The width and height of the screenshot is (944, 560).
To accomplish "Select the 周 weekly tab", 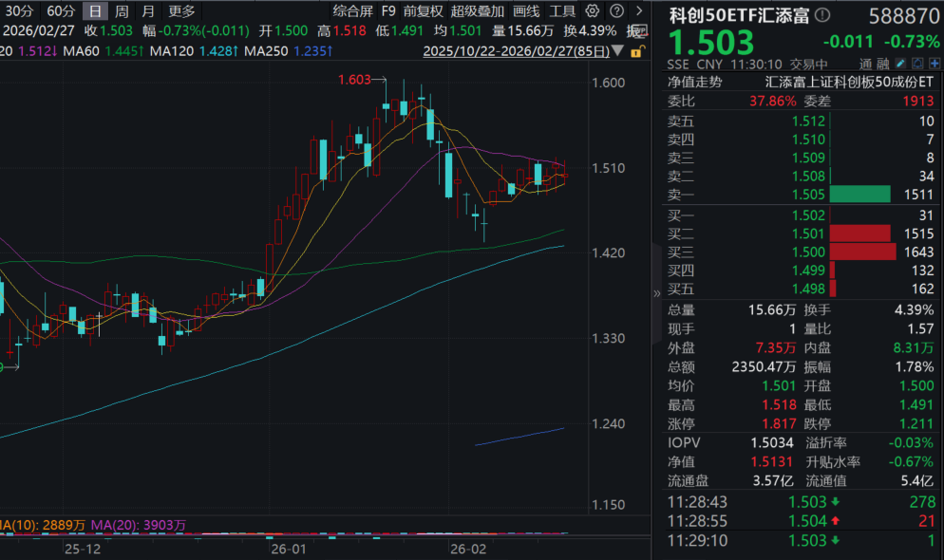I will 122,11.
